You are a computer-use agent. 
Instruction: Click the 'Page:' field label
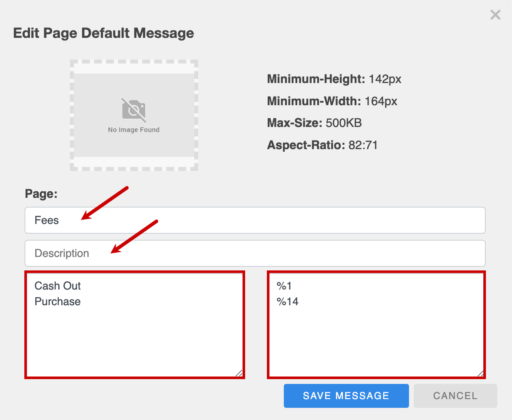pos(41,194)
